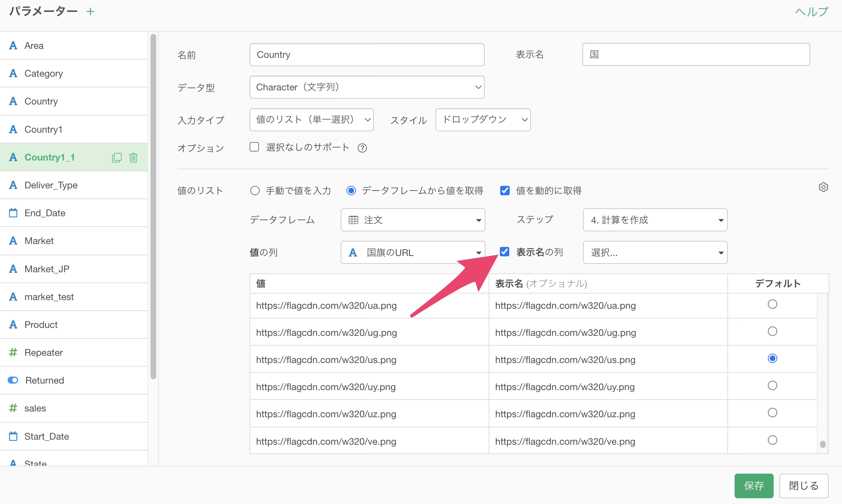
Task: Select Category parameter in list
Action: pos(74,73)
